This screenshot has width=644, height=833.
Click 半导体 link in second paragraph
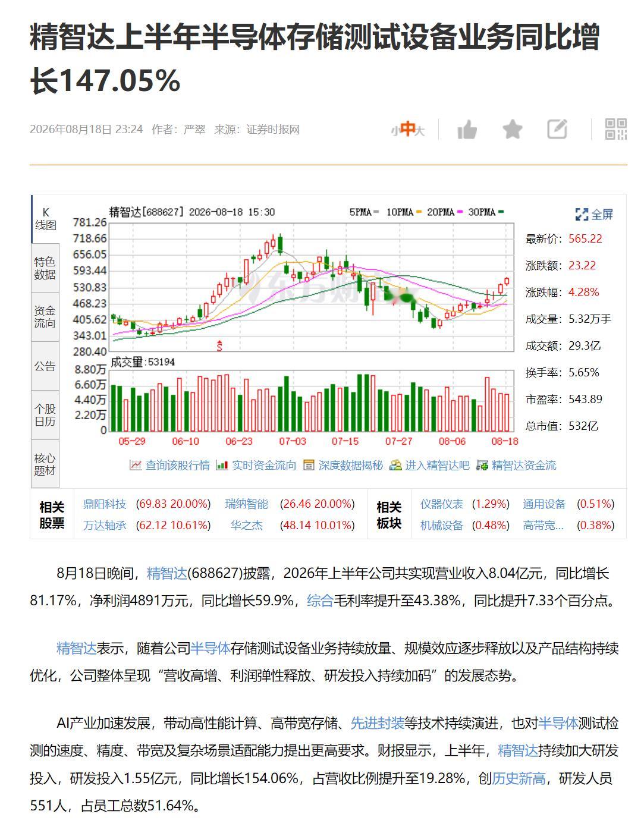coord(211,648)
